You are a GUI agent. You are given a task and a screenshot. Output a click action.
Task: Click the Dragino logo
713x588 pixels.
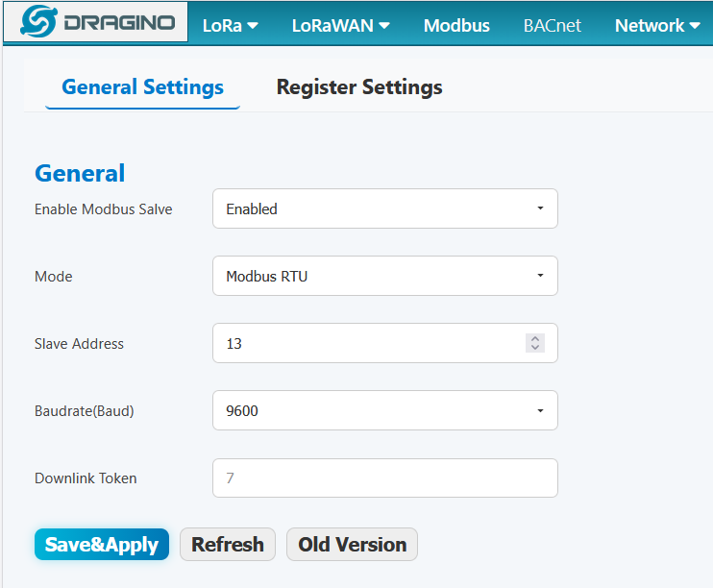click(x=95, y=22)
